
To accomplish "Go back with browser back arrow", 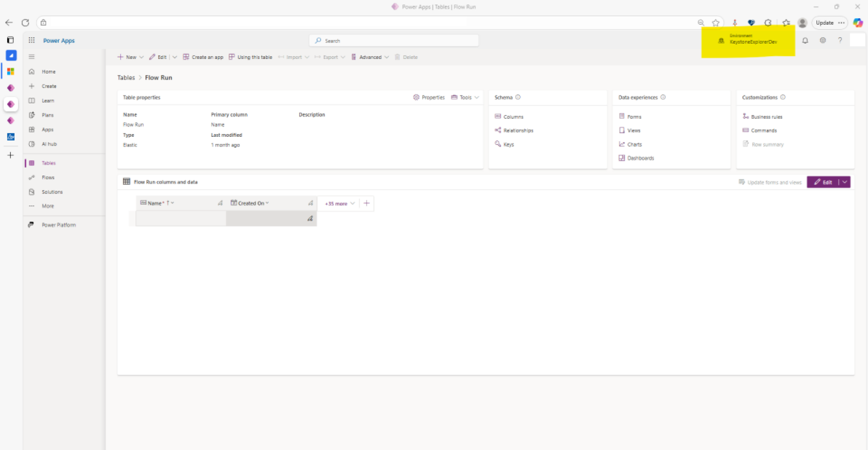I will pyautogui.click(x=9, y=23).
